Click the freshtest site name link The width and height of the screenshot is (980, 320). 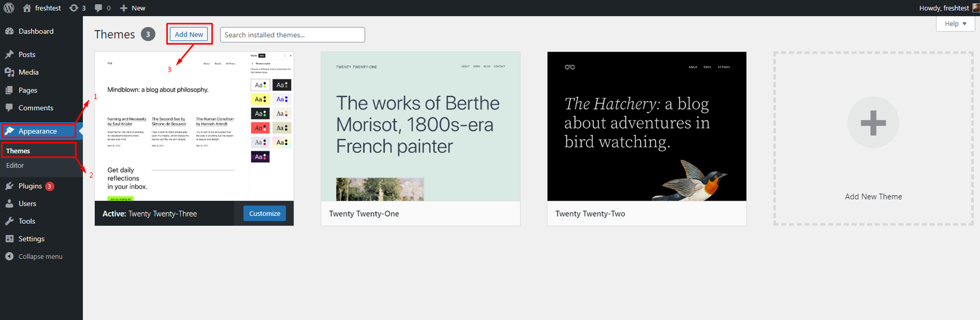coord(48,8)
